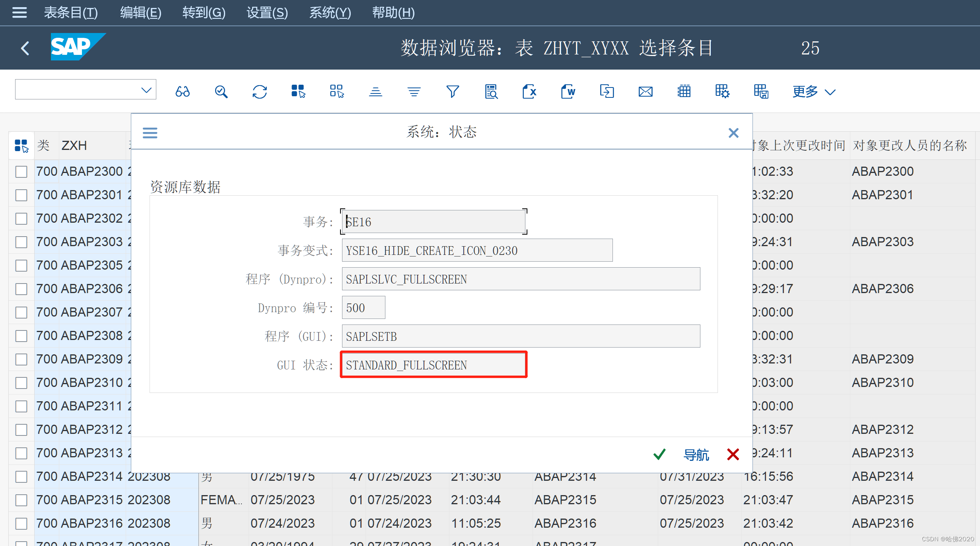Click the sort ascending icon

click(375, 92)
